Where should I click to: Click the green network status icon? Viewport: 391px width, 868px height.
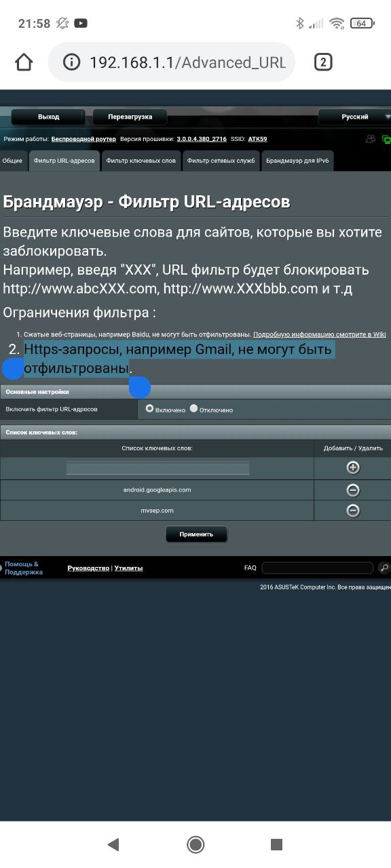pos(386,139)
